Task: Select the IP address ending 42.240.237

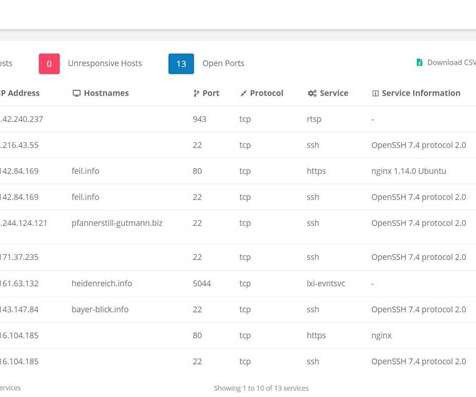Action: click(21, 119)
